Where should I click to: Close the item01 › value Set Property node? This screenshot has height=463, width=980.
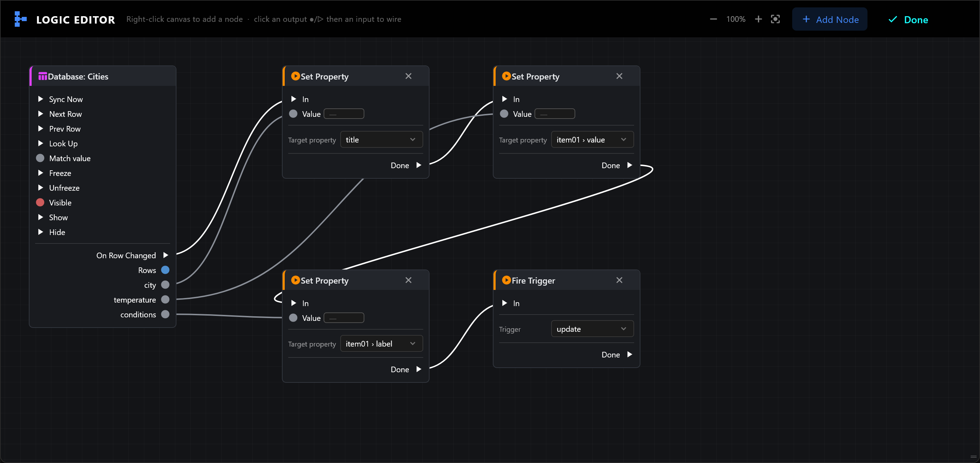pyautogui.click(x=619, y=76)
